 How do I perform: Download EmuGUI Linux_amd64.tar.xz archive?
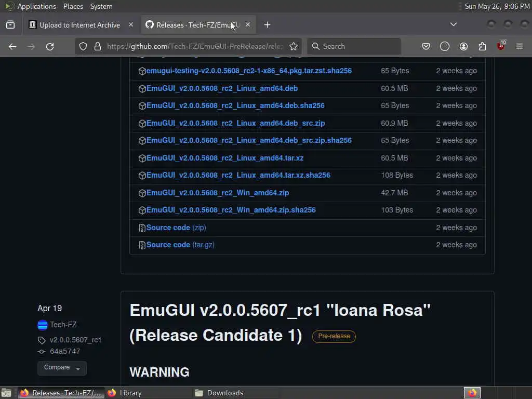click(225, 158)
